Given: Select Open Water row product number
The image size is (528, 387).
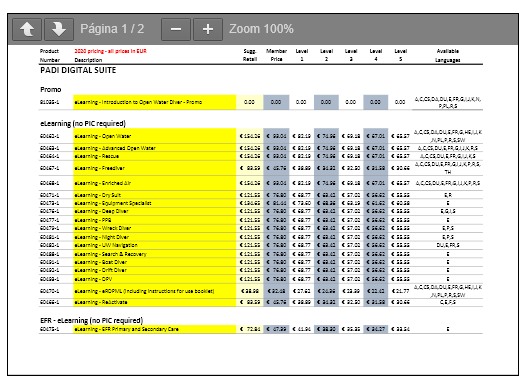Looking at the screenshot, I should pyautogui.click(x=50, y=136).
